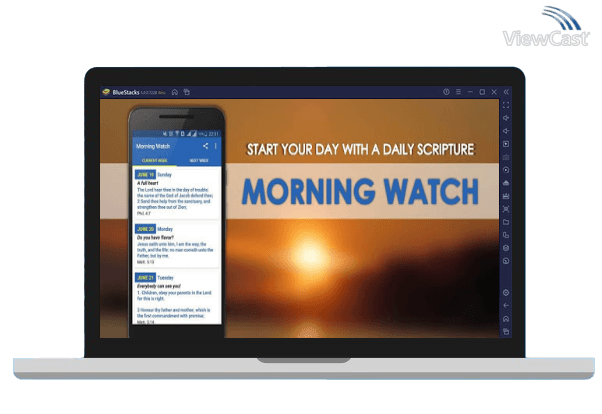Select the June 19 date badge
The height and width of the screenshot is (414, 602).
[146, 175]
